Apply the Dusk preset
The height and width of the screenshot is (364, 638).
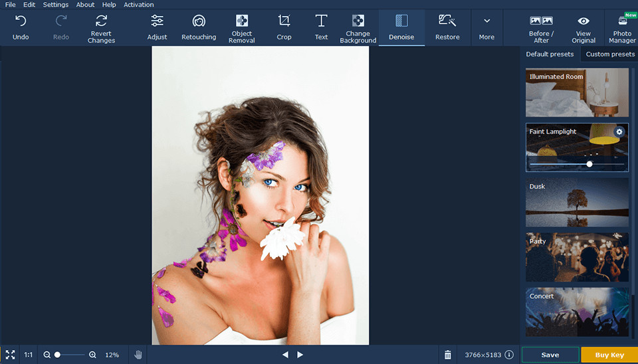tap(577, 202)
